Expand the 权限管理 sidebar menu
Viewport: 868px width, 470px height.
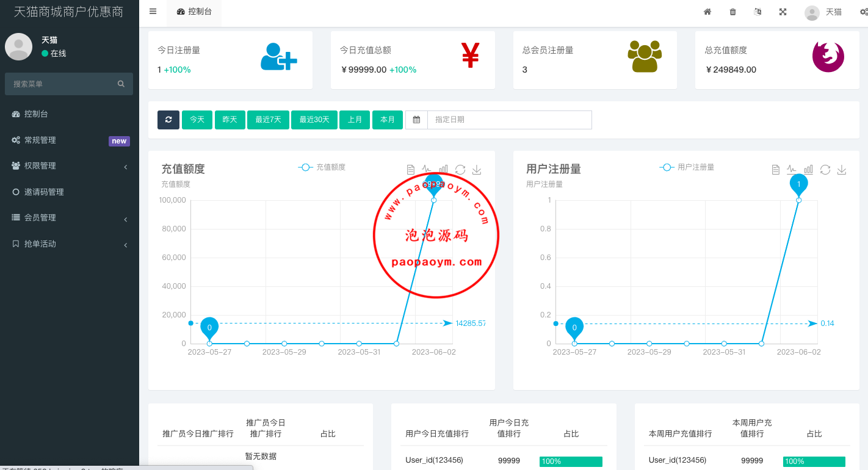(x=69, y=166)
